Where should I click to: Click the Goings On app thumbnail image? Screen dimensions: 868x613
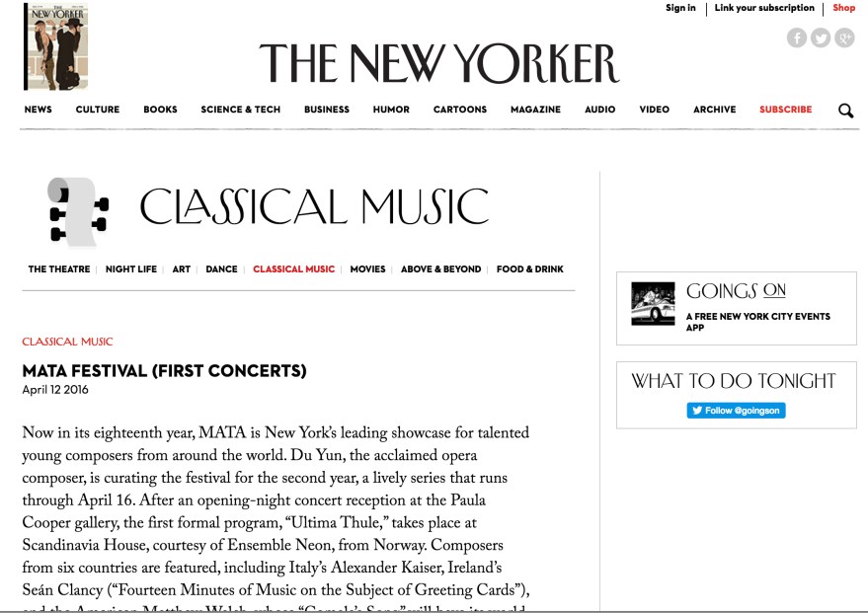[x=653, y=303]
